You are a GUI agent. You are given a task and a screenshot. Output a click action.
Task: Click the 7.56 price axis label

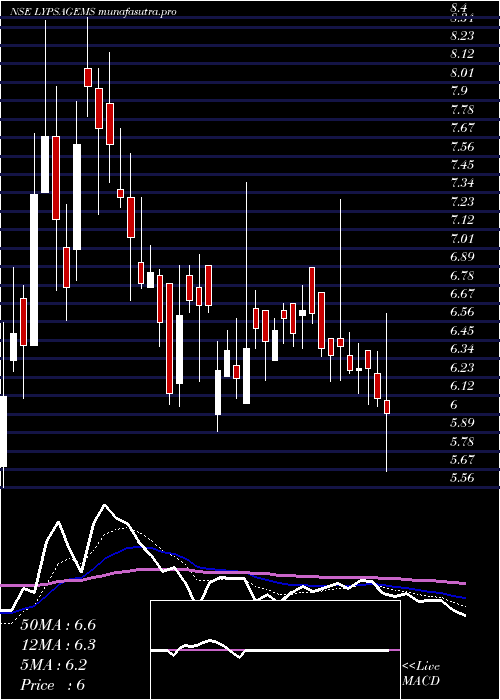pos(462,146)
